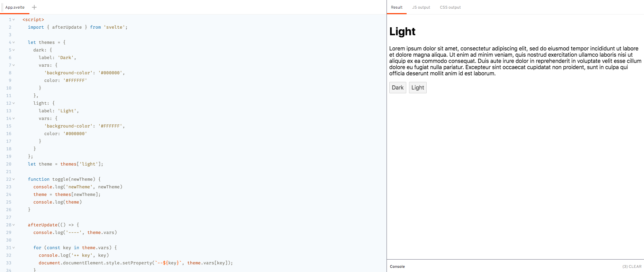Add a new file with the plus icon
This screenshot has width=644, height=272.
pos(34,7)
